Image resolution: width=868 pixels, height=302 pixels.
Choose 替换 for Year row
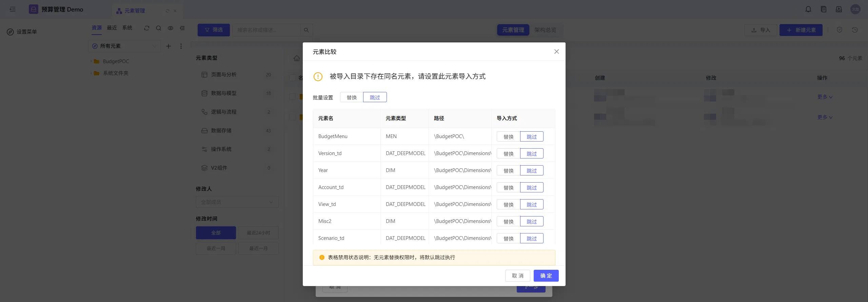coord(508,171)
